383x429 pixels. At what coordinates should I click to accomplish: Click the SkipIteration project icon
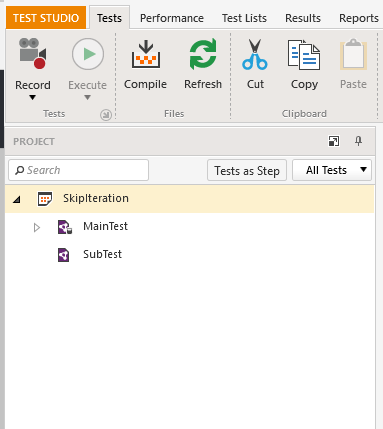[x=45, y=199]
